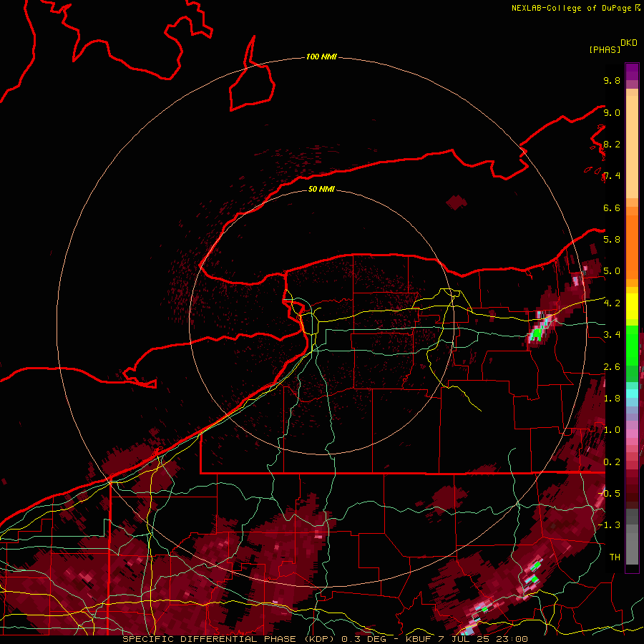The height and width of the screenshot is (644, 644).
Task: Click the bright green segment of color bar
Action: (x=632, y=345)
